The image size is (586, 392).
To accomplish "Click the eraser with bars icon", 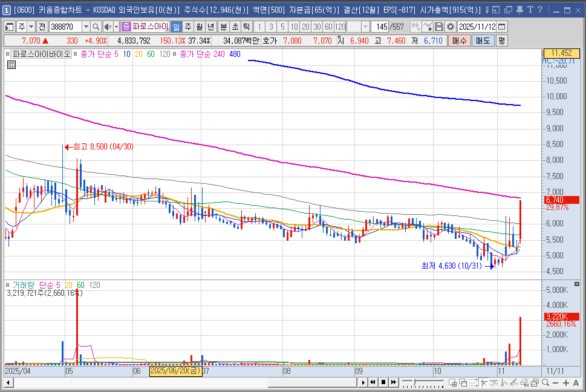I will click(x=524, y=382).
